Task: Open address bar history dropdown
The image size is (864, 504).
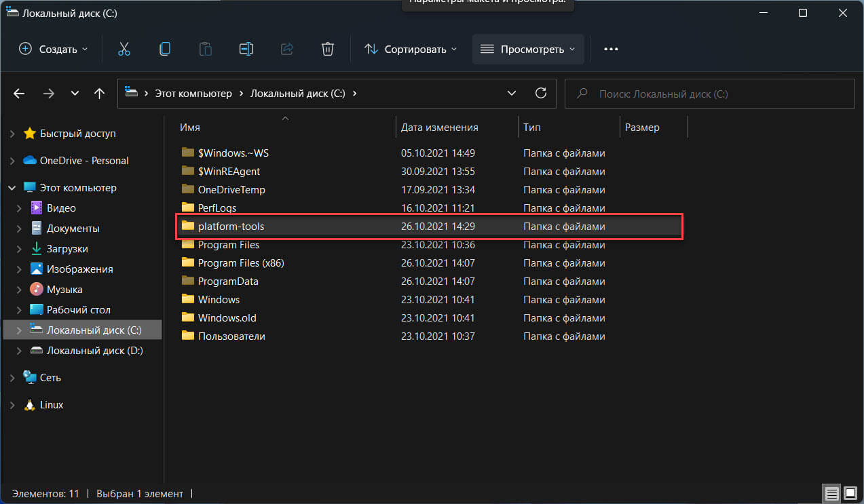Action: 512,94
